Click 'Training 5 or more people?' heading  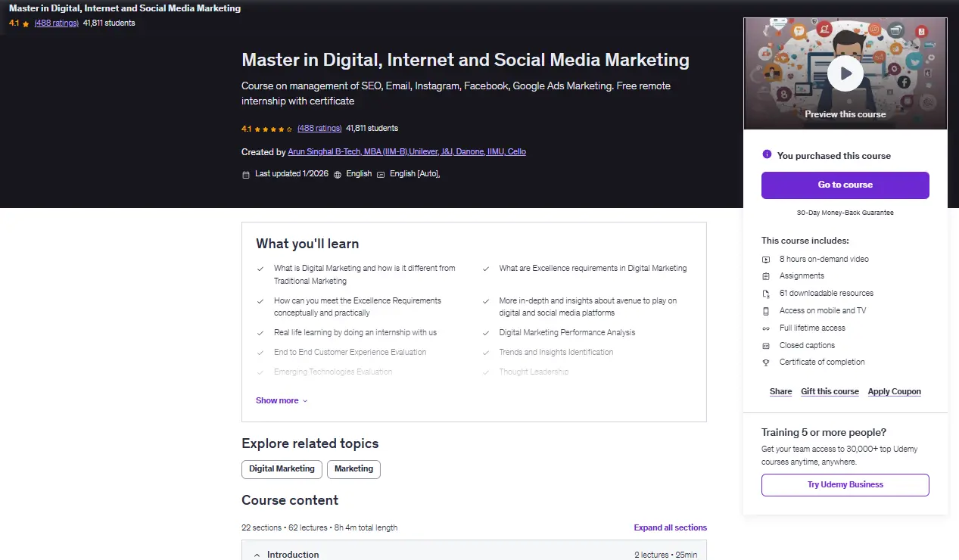[824, 432]
